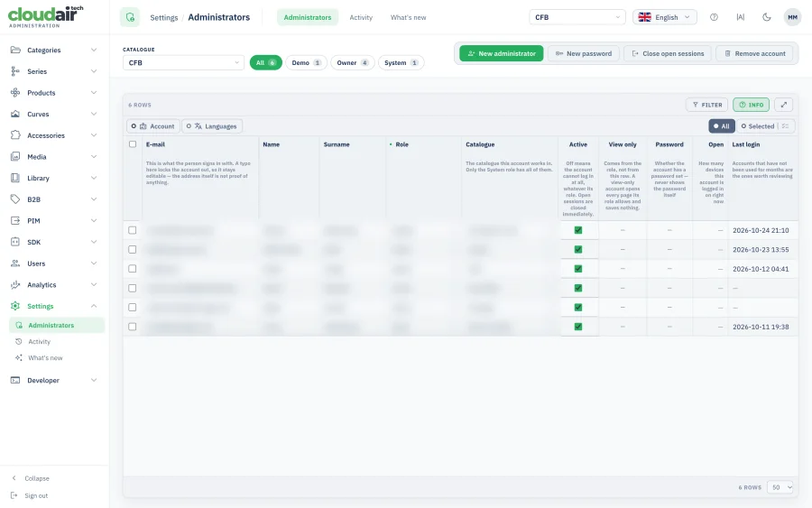Open the FILTER button above the table
Image resolution: width=812 pixels, height=508 pixels.
click(x=706, y=105)
